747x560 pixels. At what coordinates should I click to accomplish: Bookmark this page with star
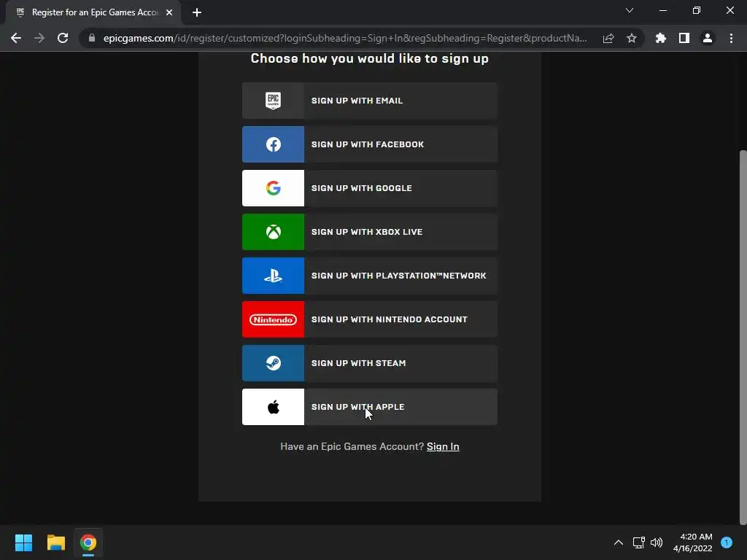[x=632, y=38]
